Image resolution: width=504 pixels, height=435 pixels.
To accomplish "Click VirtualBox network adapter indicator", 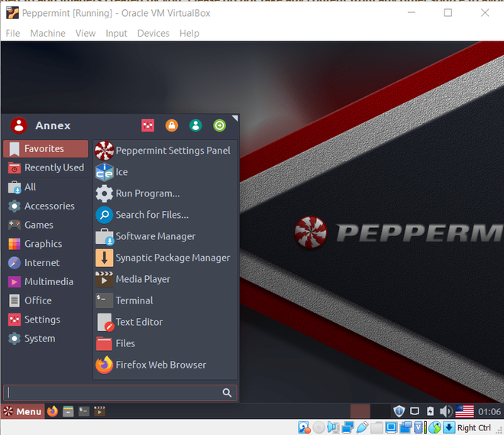I will (x=347, y=427).
